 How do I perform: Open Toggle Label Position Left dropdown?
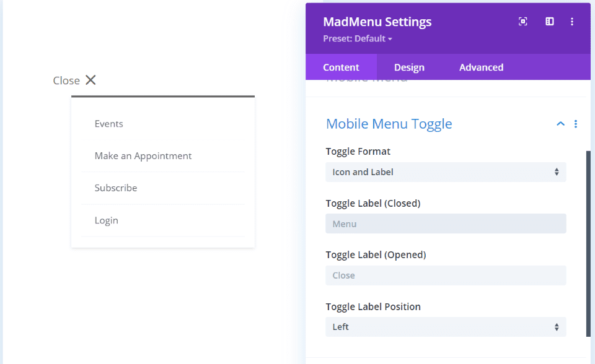[x=446, y=327]
